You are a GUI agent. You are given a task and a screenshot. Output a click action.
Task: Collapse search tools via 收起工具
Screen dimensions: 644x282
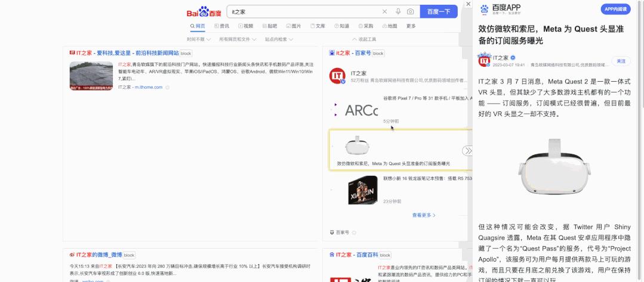click(364, 39)
